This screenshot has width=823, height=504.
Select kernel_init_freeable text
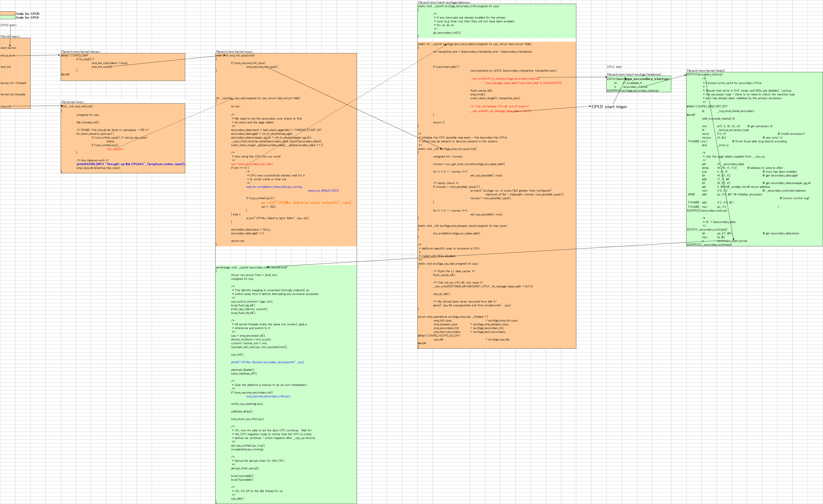pyautogui.click(x=13, y=95)
